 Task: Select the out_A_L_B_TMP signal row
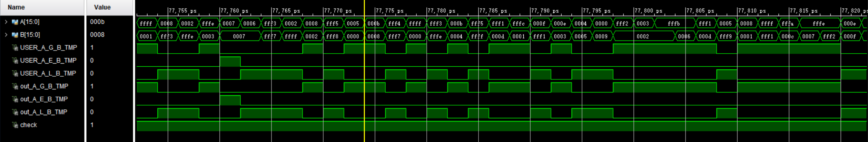[42, 112]
